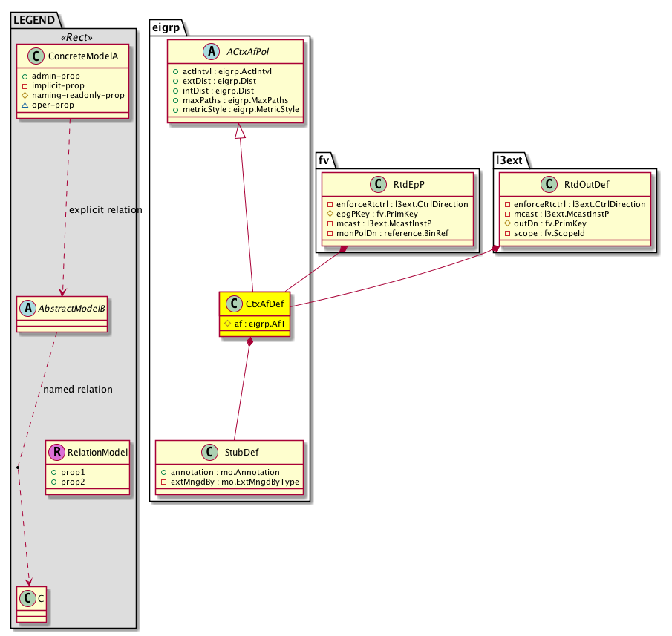Click the 'named relation' label

click(x=78, y=389)
